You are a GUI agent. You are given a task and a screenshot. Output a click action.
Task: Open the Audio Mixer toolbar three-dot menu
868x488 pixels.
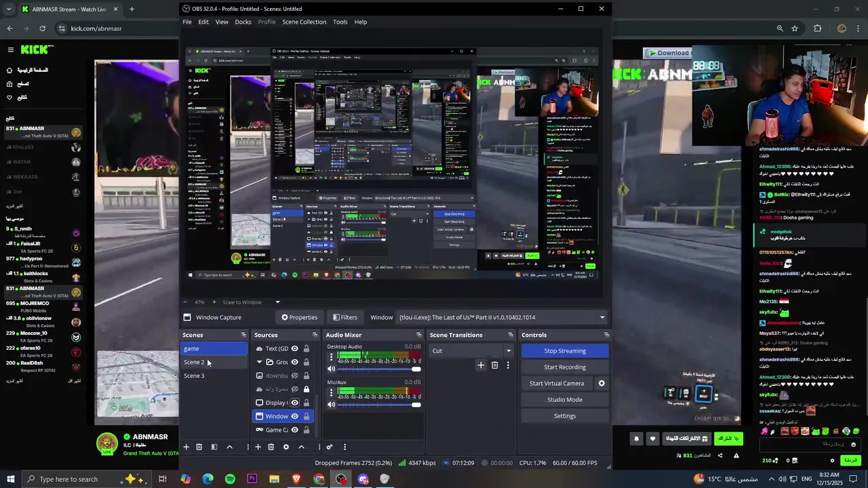pos(344,447)
